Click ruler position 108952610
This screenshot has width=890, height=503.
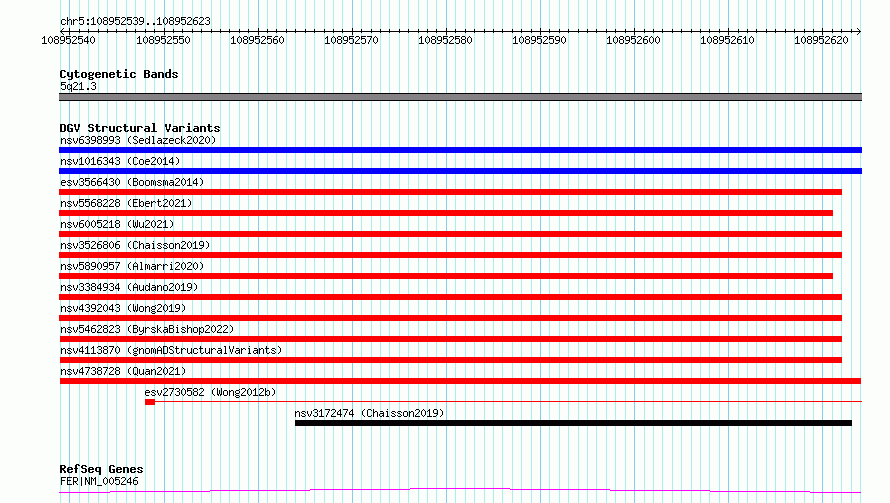point(727,40)
